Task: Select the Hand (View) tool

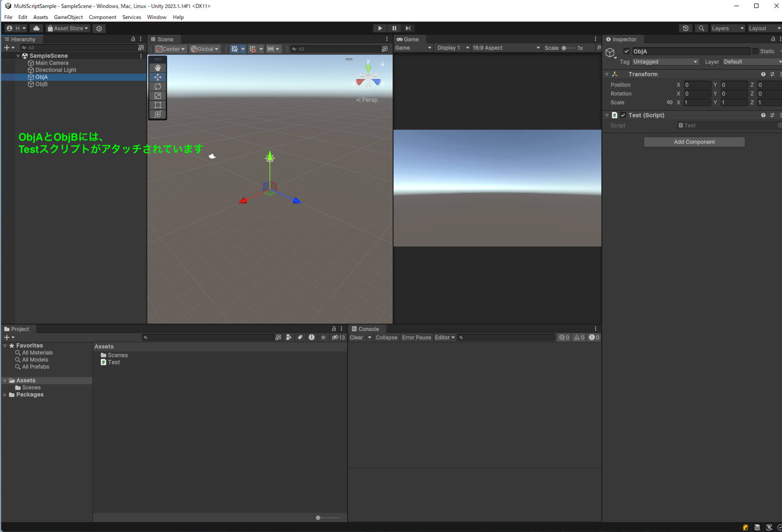Action: (x=158, y=68)
